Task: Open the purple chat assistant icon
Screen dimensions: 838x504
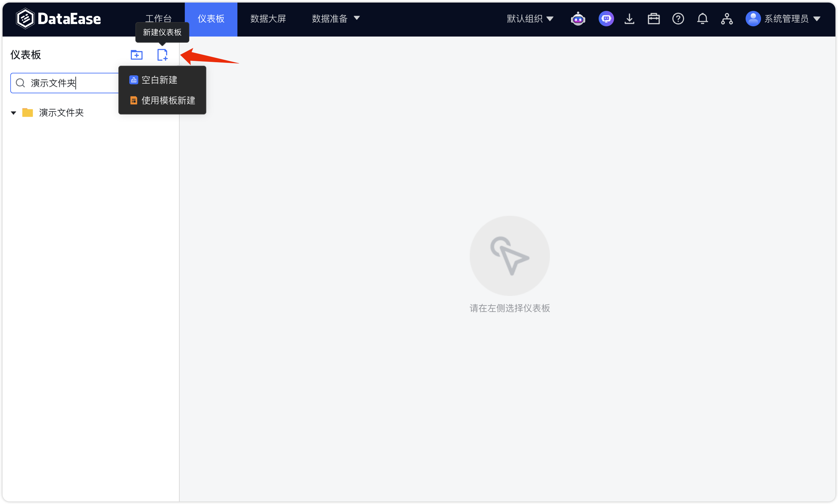Action: [x=606, y=19]
